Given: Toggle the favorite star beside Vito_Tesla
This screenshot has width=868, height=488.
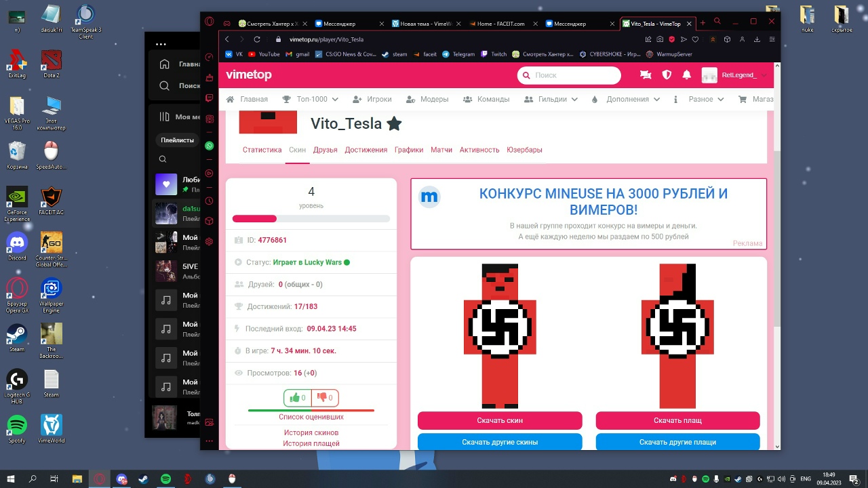Looking at the screenshot, I should coord(394,123).
